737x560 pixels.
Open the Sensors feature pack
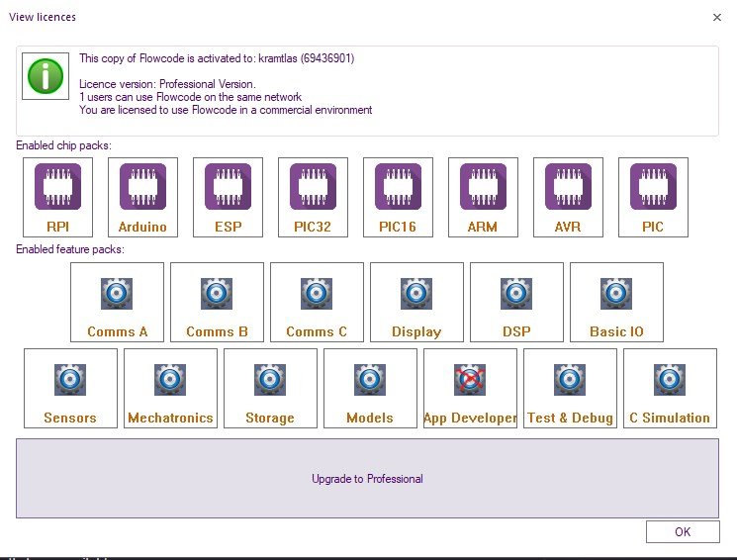coord(70,388)
